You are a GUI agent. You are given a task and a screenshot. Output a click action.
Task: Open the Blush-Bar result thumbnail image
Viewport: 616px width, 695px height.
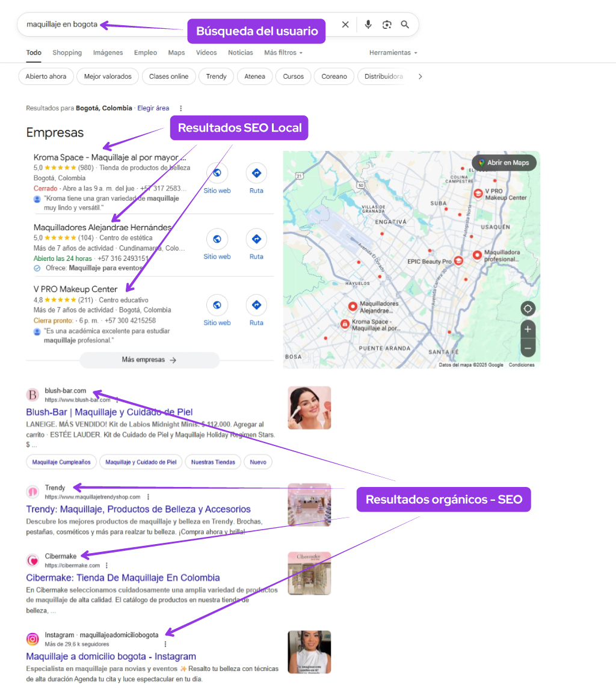tap(310, 408)
